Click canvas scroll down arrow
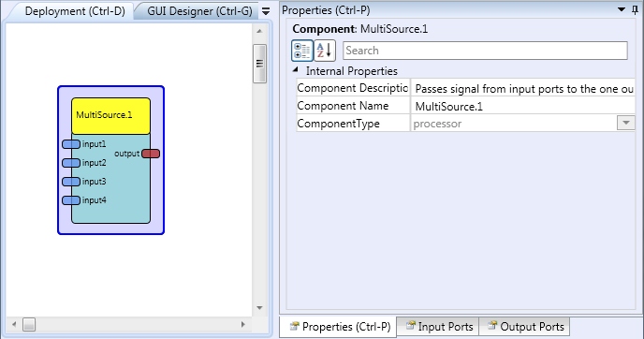This screenshot has height=339, width=644. click(x=259, y=308)
